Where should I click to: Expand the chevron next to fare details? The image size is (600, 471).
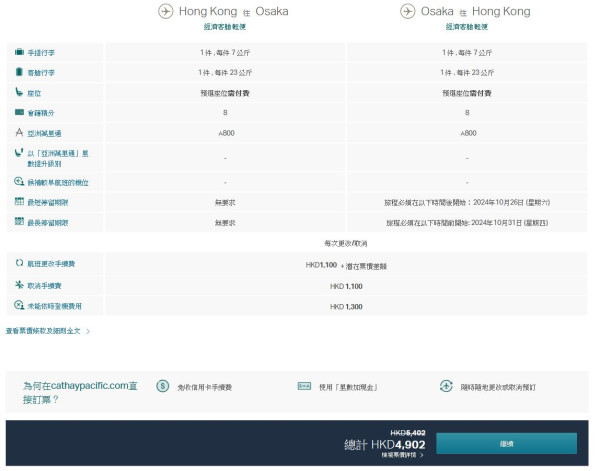pyautogui.click(x=422, y=455)
